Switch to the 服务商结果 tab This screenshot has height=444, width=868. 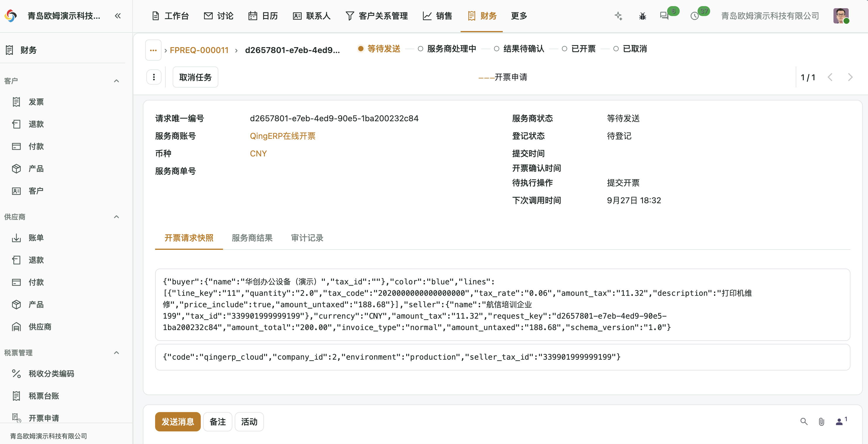[252, 238]
